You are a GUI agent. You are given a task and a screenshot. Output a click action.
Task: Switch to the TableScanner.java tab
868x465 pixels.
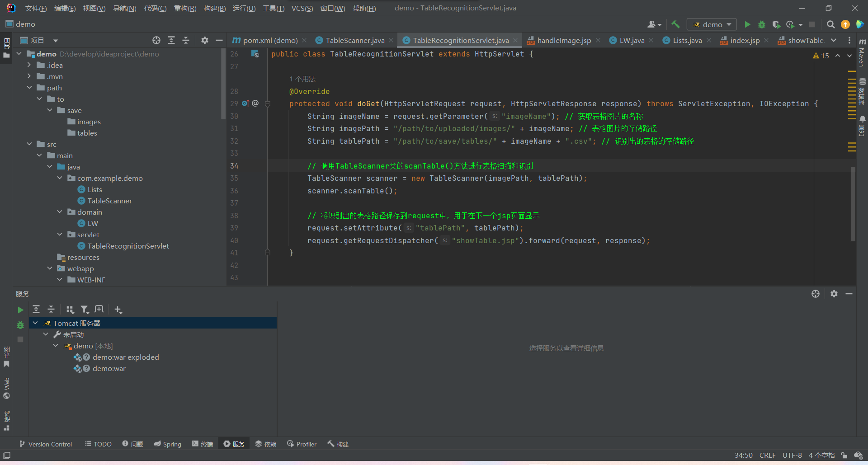[354, 40]
